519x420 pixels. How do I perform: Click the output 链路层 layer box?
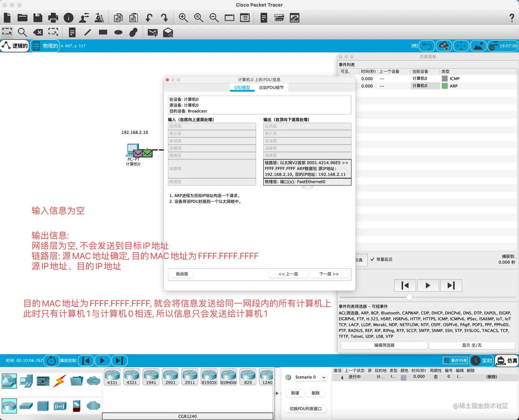click(x=307, y=169)
